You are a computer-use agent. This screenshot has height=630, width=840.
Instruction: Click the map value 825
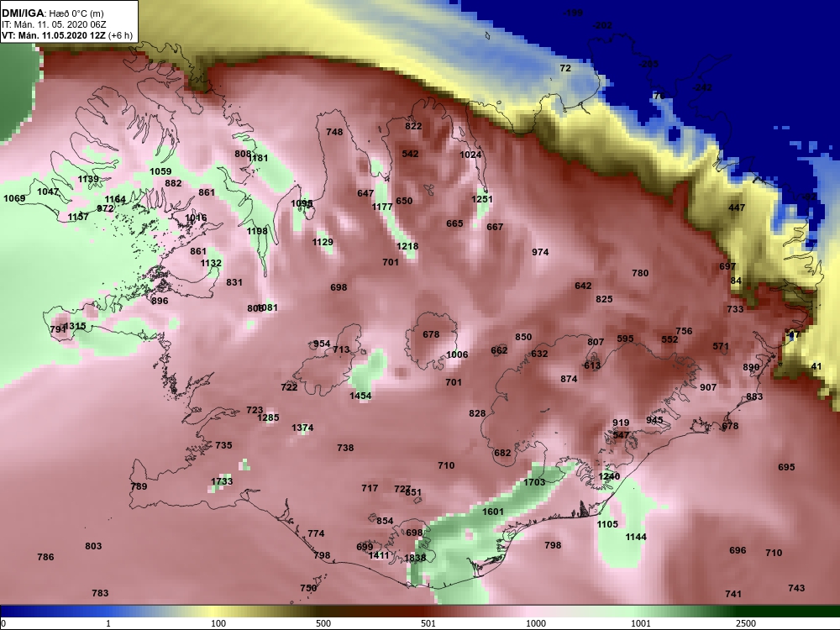coord(604,300)
